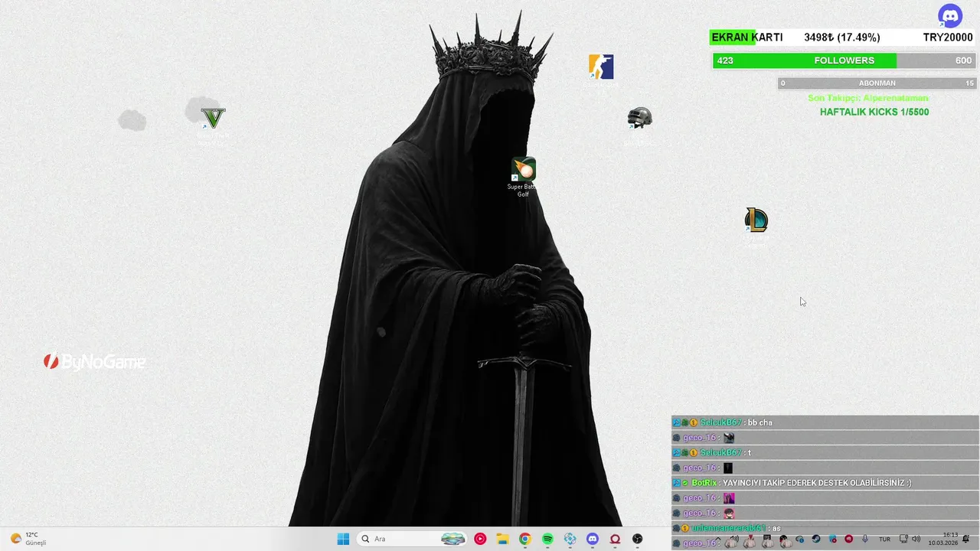980x551 pixels.
Task: Change the TUR keyboard language indicator
Action: click(x=884, y=539)
